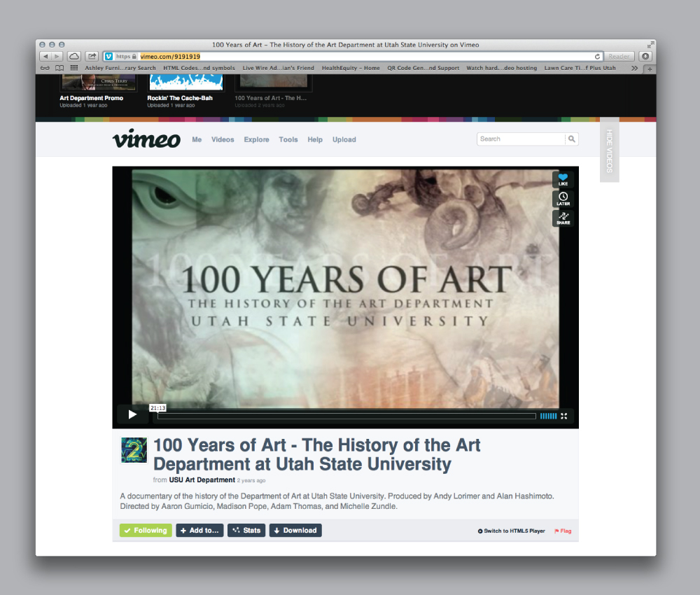Select the Art Department Promo video thumbnail

99,82
